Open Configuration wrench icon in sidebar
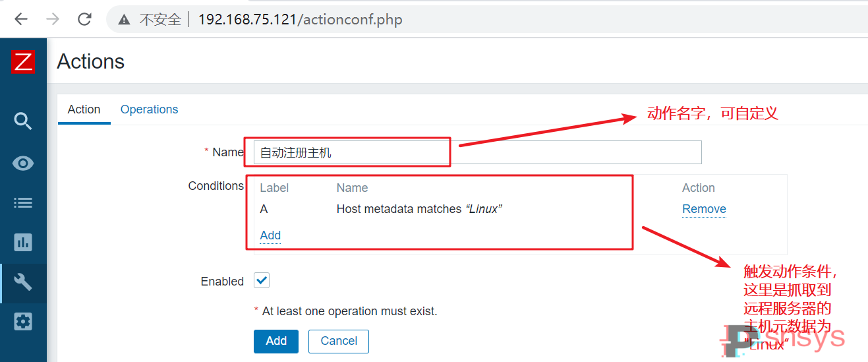 click(x=23, y=282)
